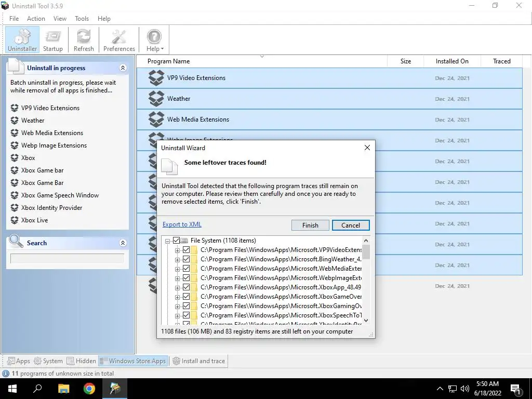Click the status bar info icon

(x=6, y=374)
